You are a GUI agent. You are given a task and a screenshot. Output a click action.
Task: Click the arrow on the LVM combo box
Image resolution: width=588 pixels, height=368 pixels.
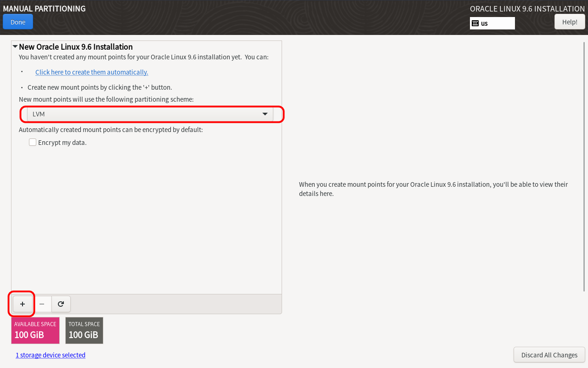[x=265, y=114]
